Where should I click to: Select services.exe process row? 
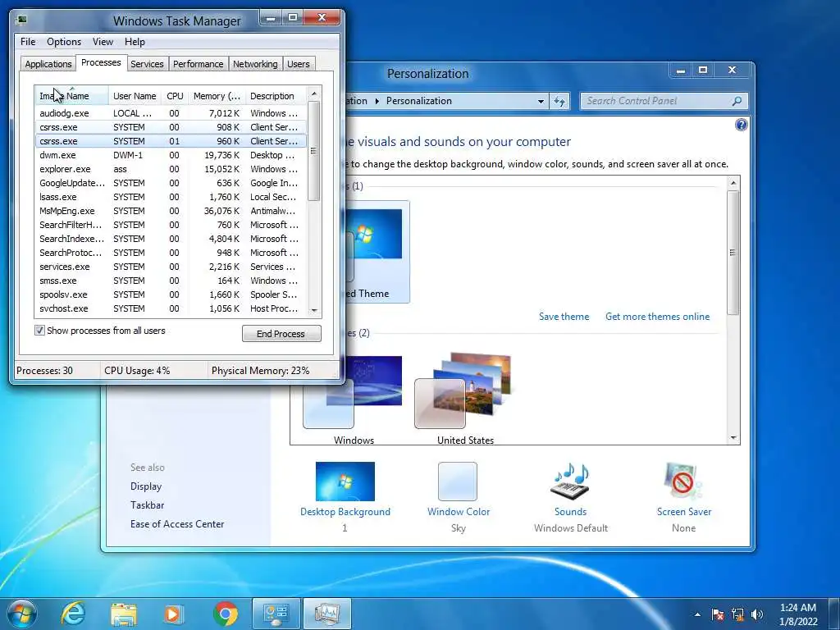(x=171, y=267)
